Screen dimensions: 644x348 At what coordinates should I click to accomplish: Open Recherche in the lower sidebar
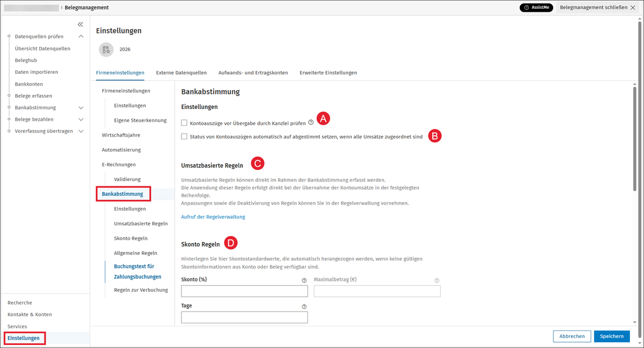20,303
